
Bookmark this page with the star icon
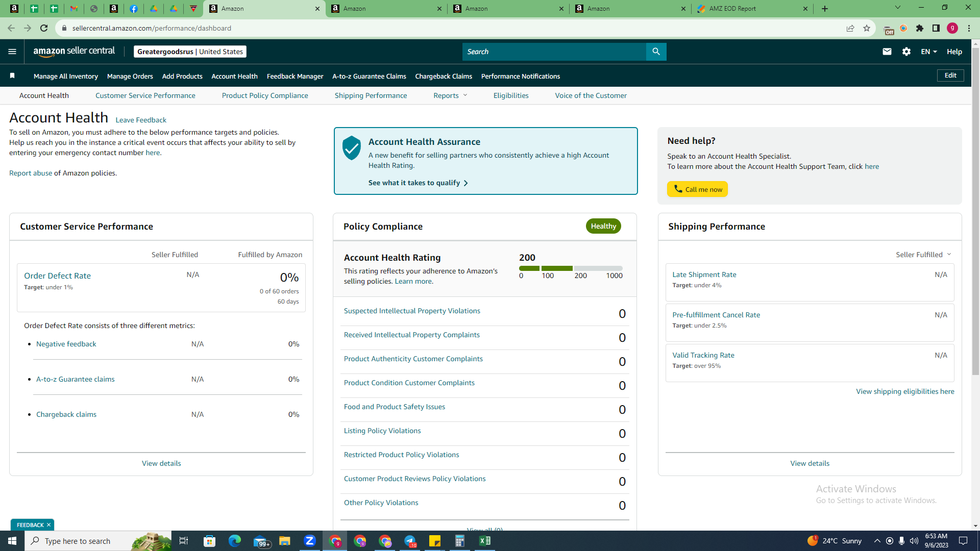coord(867,28)
